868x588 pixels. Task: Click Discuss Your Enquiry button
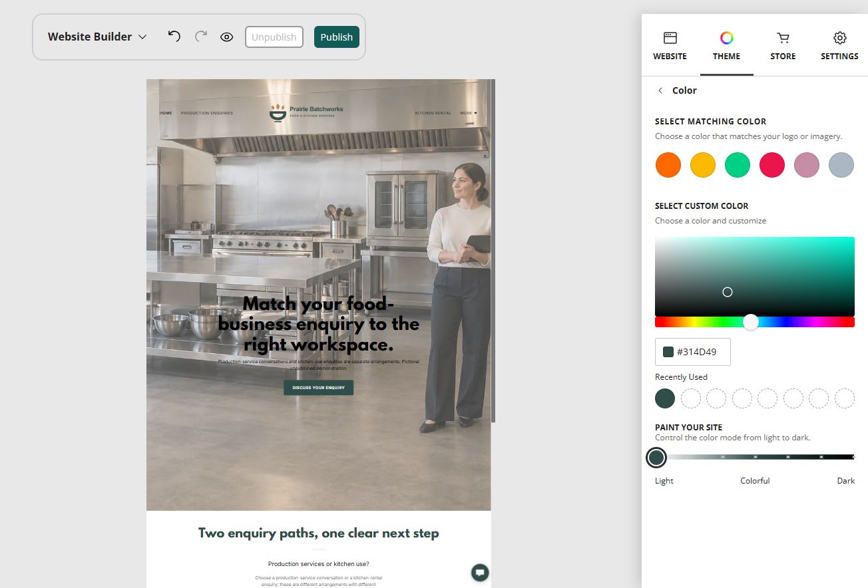[x=318, y=388]
